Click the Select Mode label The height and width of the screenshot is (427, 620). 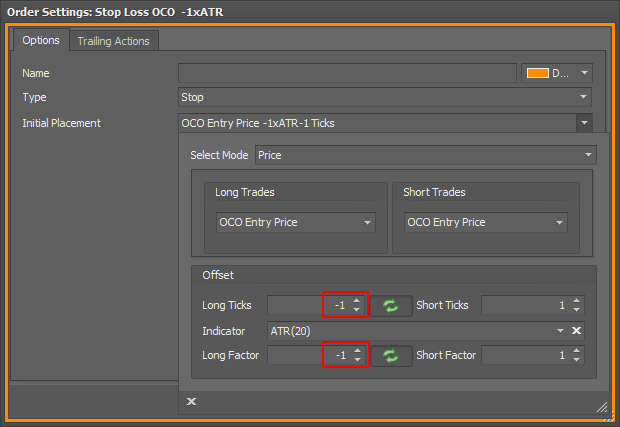[x=219, y=155]
